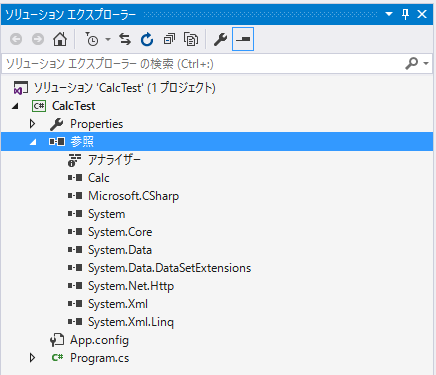The image size is (436, 375).
Task: Click the reference icon beside System
Action: 75,214
